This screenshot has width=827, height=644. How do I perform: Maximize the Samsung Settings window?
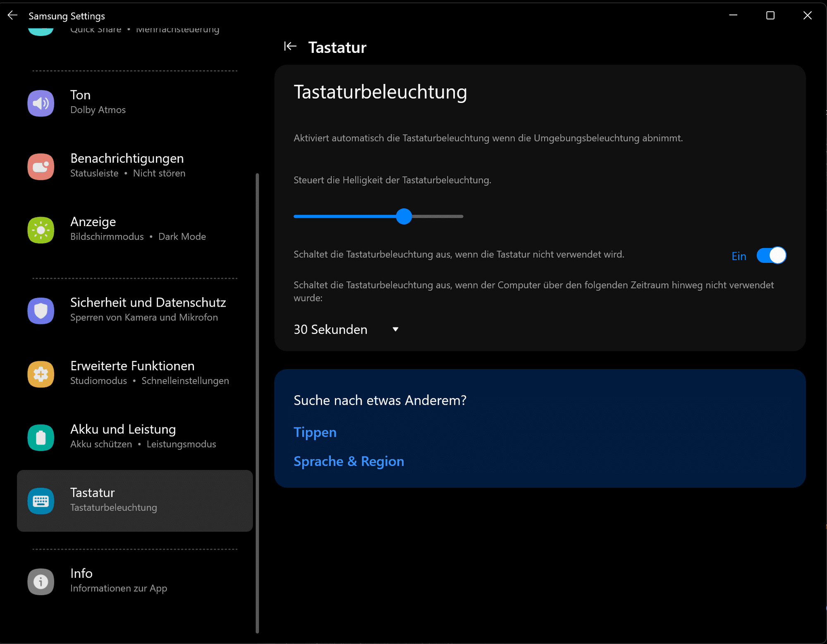tap(770, 16)
